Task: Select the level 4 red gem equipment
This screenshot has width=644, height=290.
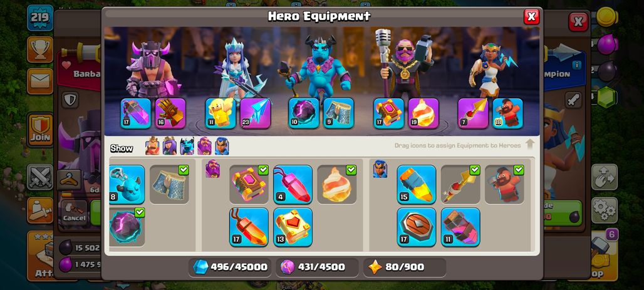Action: (x=293, y=184)
